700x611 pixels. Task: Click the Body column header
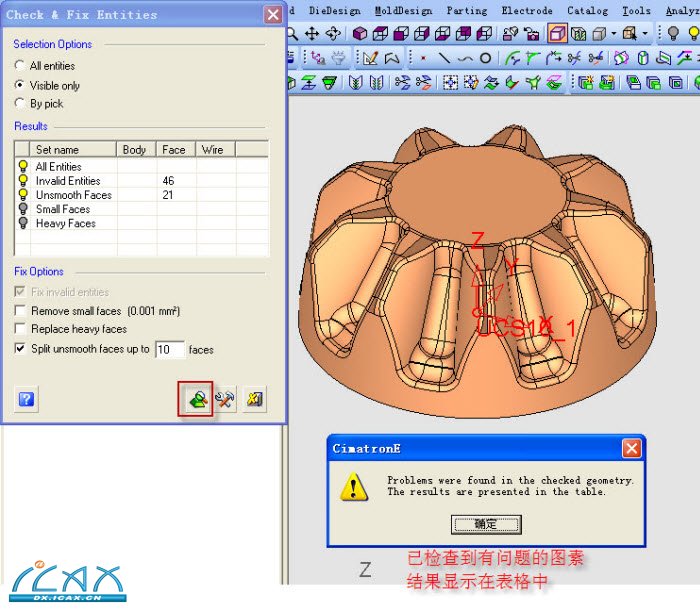point(136,150)
